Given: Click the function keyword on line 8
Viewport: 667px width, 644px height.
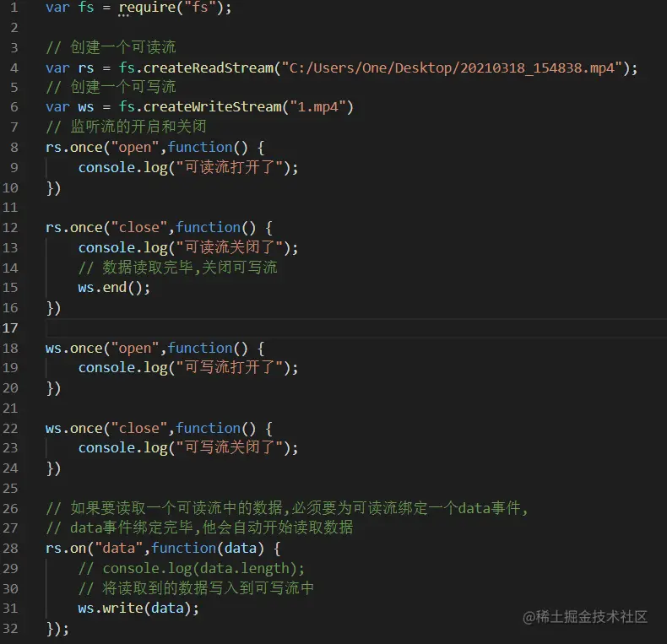Looking at the screenshot, I should 200,147.
